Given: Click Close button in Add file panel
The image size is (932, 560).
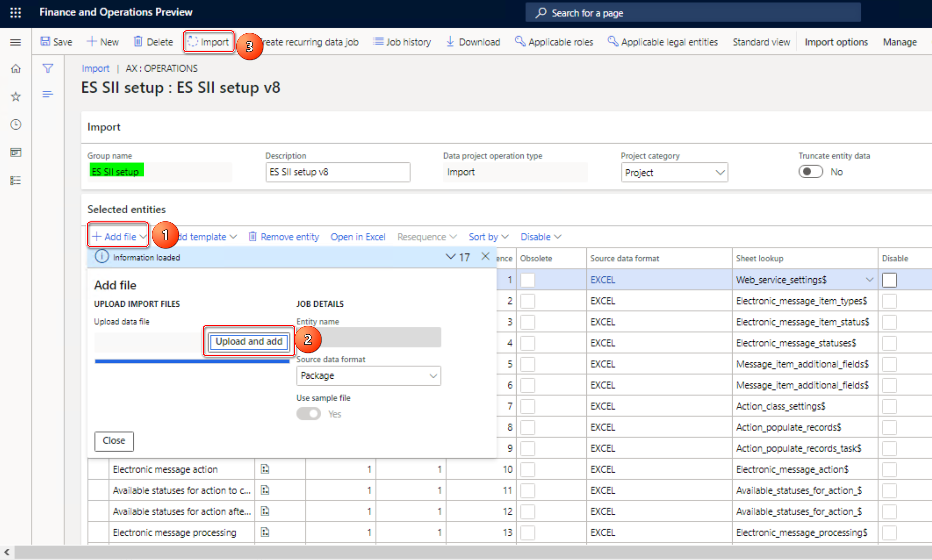Looking at the screenshot, I should point(114,440).
